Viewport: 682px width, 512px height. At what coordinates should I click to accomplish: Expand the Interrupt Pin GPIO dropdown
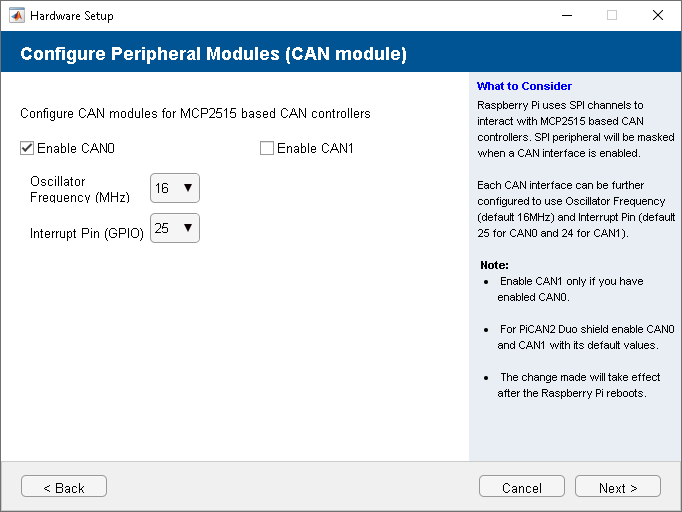(175, 228)
